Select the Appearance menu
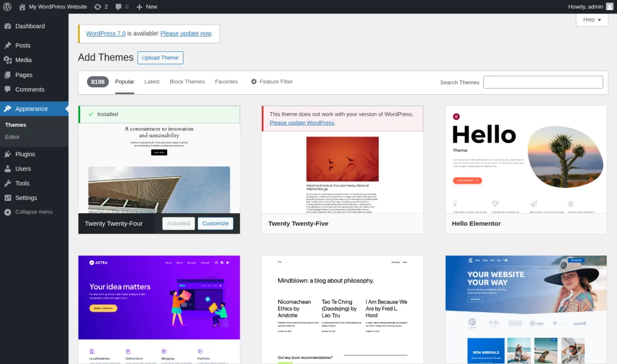617x364 pixels. [34, 109]
